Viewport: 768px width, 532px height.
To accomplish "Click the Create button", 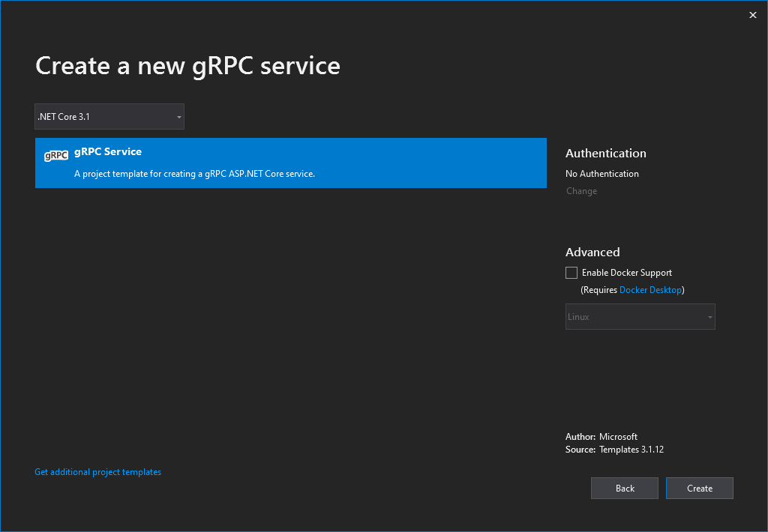I will (x=700, y=488).
